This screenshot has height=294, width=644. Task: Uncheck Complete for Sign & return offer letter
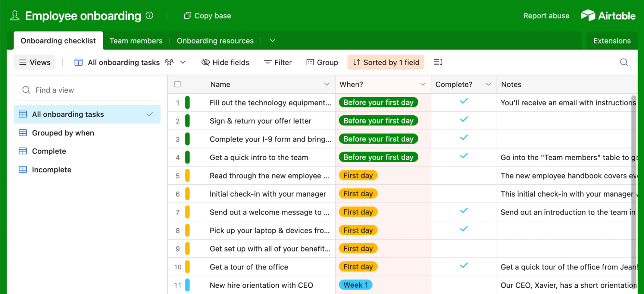464,120
